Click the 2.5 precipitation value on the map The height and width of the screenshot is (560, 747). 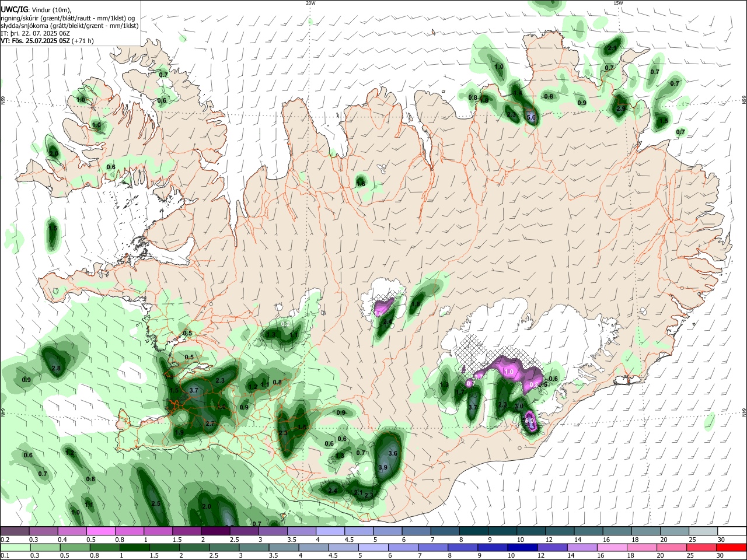[x=156, y=503]
